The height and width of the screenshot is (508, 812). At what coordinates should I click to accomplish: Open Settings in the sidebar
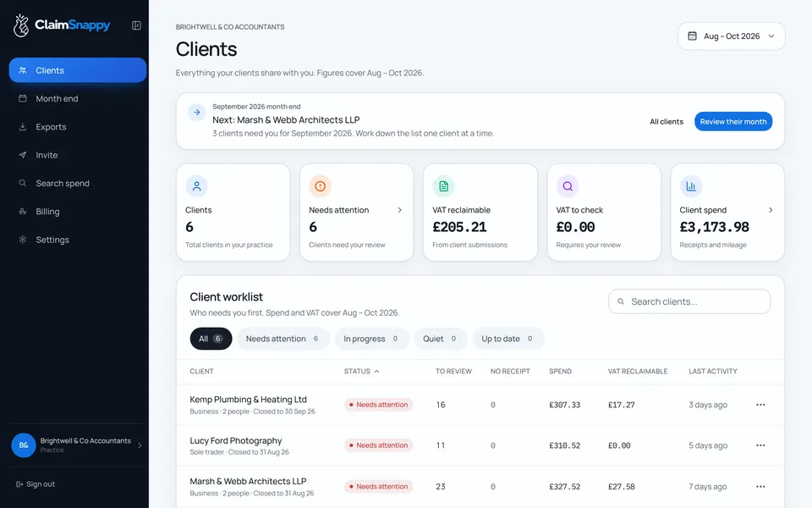tap(78, 240)
